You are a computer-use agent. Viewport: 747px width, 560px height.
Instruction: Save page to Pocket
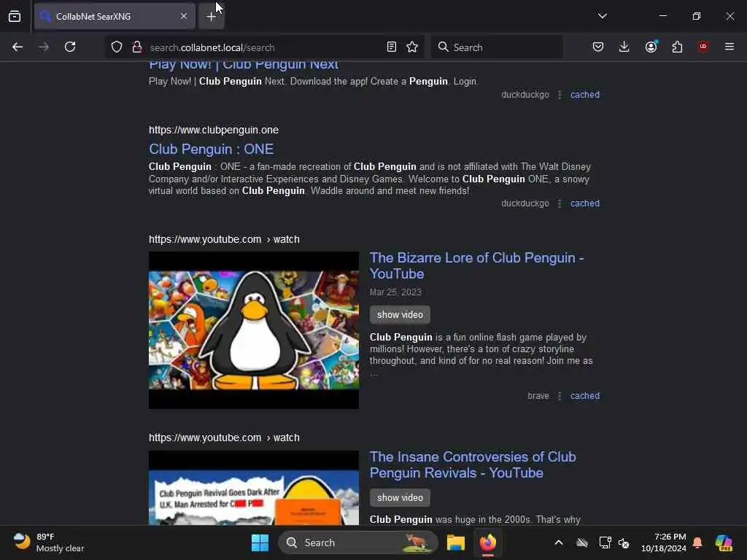pos(598,47)
